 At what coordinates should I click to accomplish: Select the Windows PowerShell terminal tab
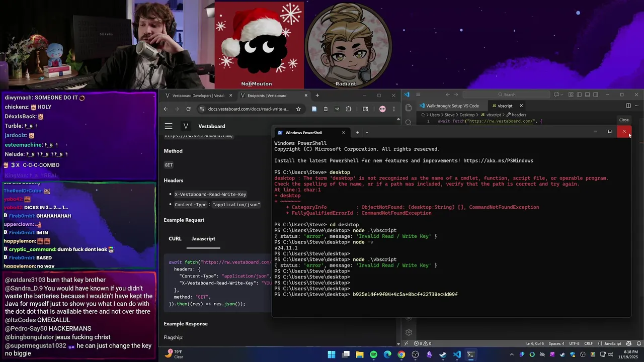[311, 133]
